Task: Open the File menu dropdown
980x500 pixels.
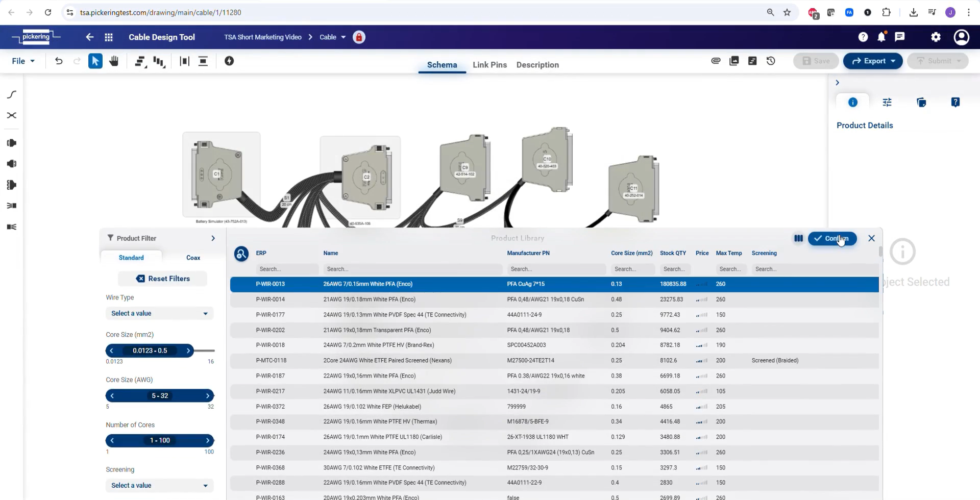Action: click(23, 61)
